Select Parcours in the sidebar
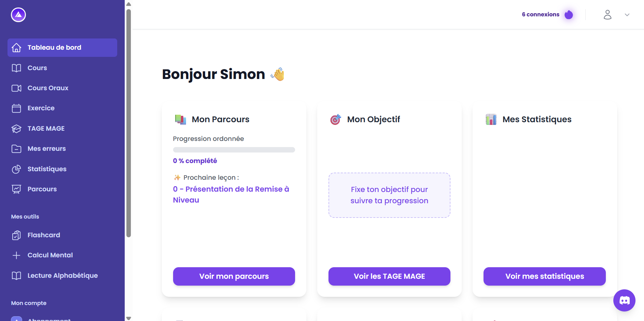The image size is (644, 321). 42,189
